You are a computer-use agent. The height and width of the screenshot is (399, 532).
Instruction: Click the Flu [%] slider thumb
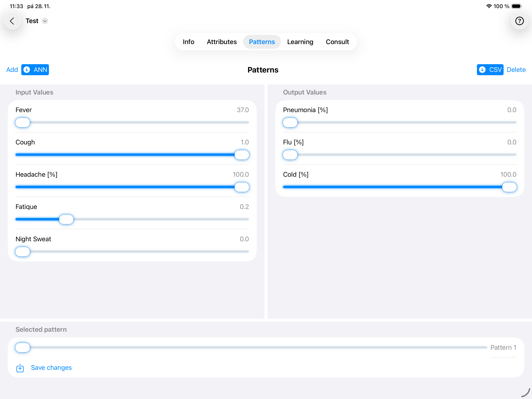290,155
